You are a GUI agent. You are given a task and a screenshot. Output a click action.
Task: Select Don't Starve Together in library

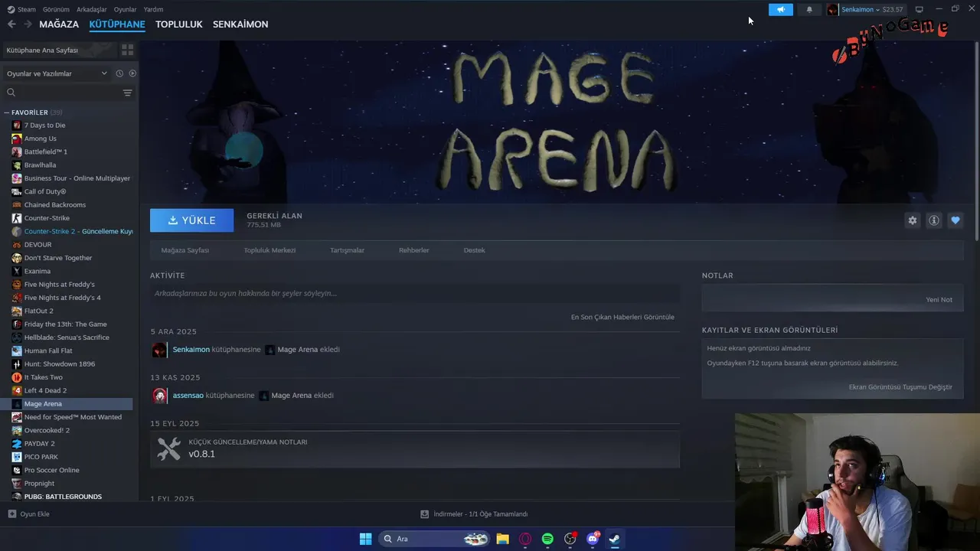coord(58,258)
